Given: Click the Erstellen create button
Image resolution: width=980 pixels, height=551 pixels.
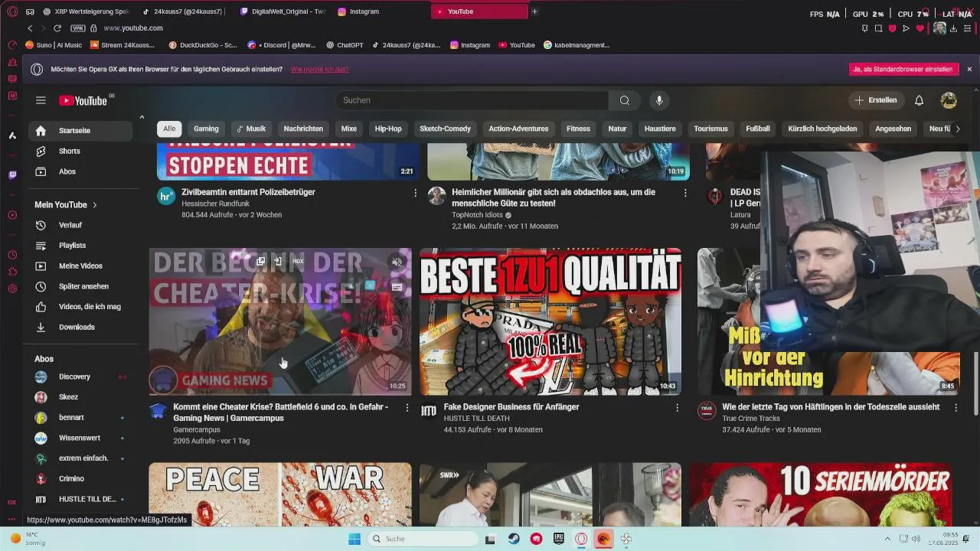Looking at the screenshot, I should click(x=876, y=100).
